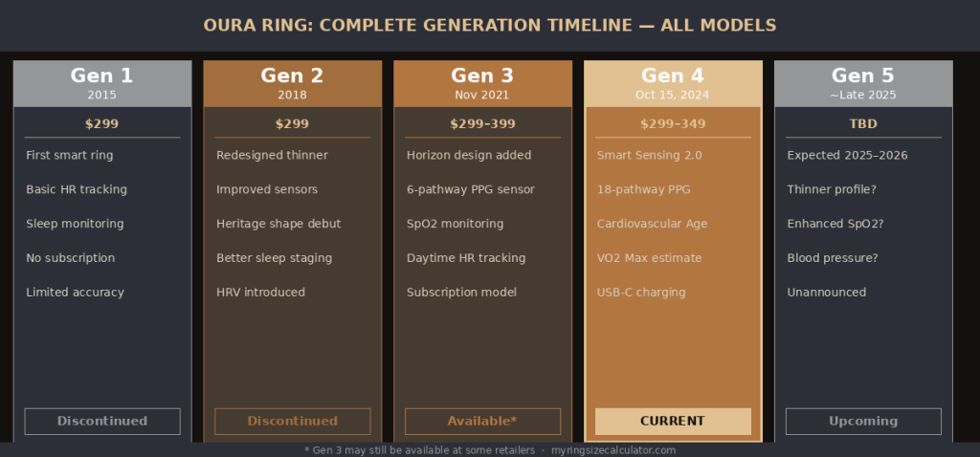Click the 'Better sleep staging' text

tap(274, 258)
